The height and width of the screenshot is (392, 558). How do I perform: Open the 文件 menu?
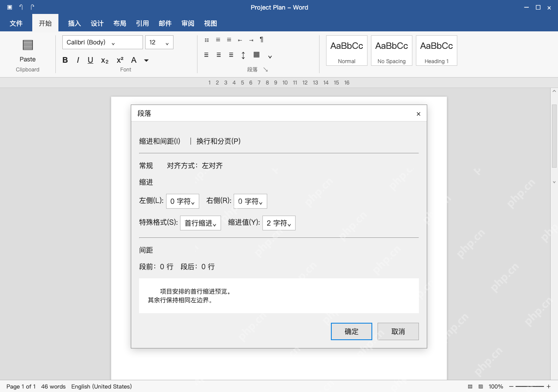point(16,23)
